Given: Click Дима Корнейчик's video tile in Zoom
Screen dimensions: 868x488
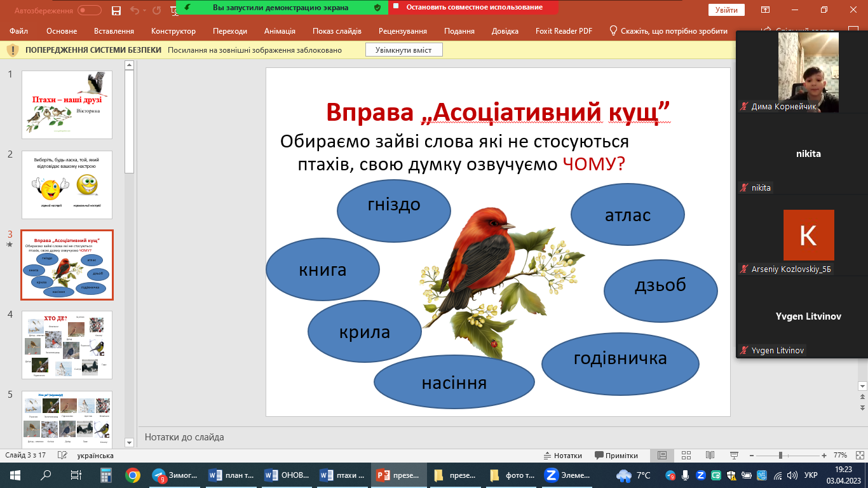Looking at the screenshot, I should point(802,72).
